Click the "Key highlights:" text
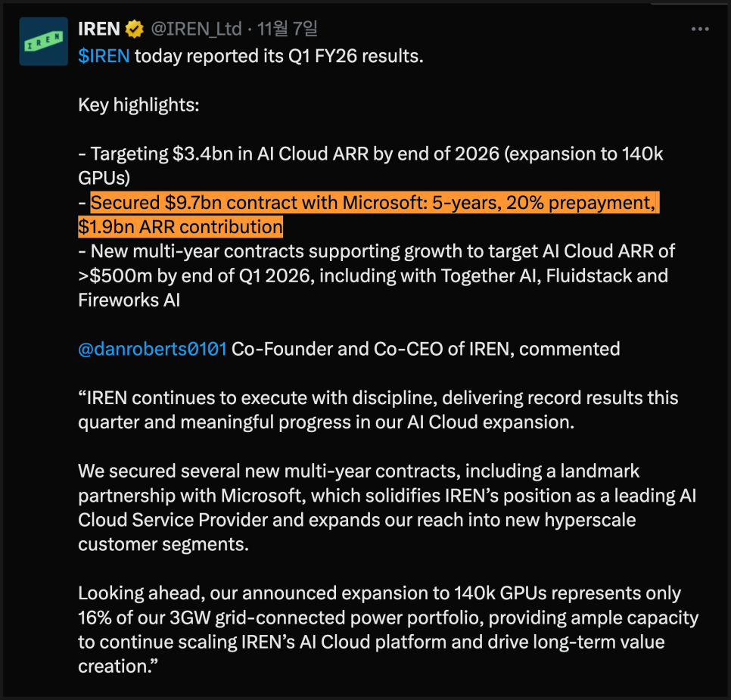 pyautogui.click(x=138, y=105)
